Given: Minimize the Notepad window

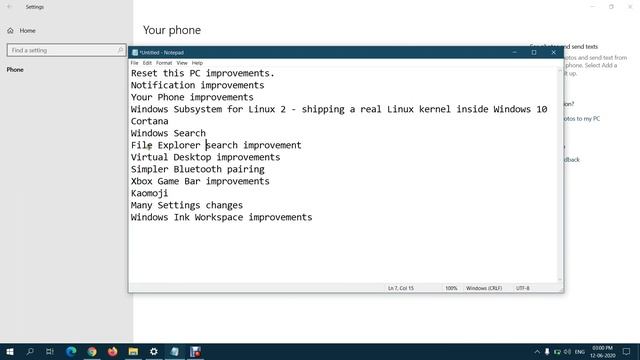Looking at the screenshot, I should coord(514,52).
